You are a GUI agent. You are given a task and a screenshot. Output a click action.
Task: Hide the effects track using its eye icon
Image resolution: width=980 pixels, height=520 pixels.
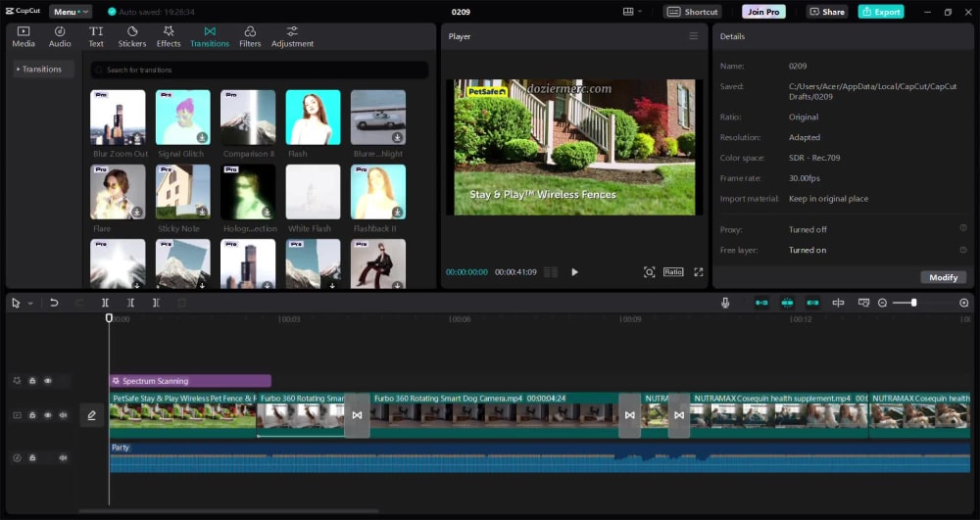(x=48, y=381)
